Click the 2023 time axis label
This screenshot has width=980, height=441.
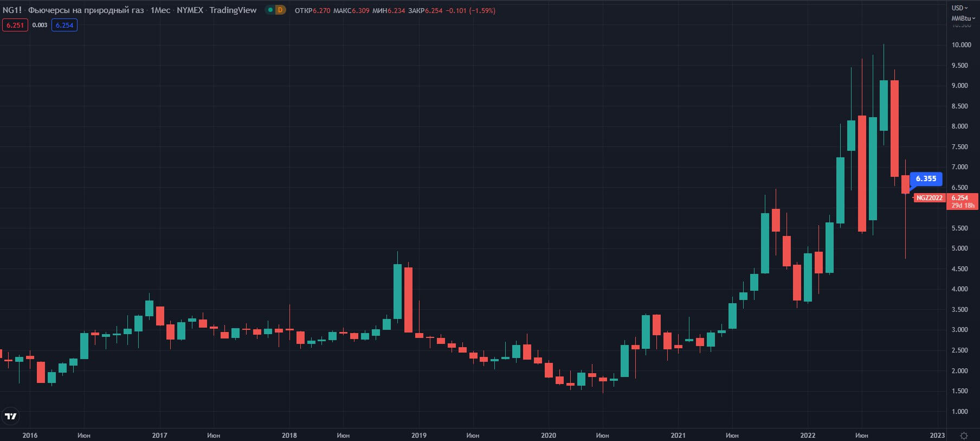click(x=937, y=436)
